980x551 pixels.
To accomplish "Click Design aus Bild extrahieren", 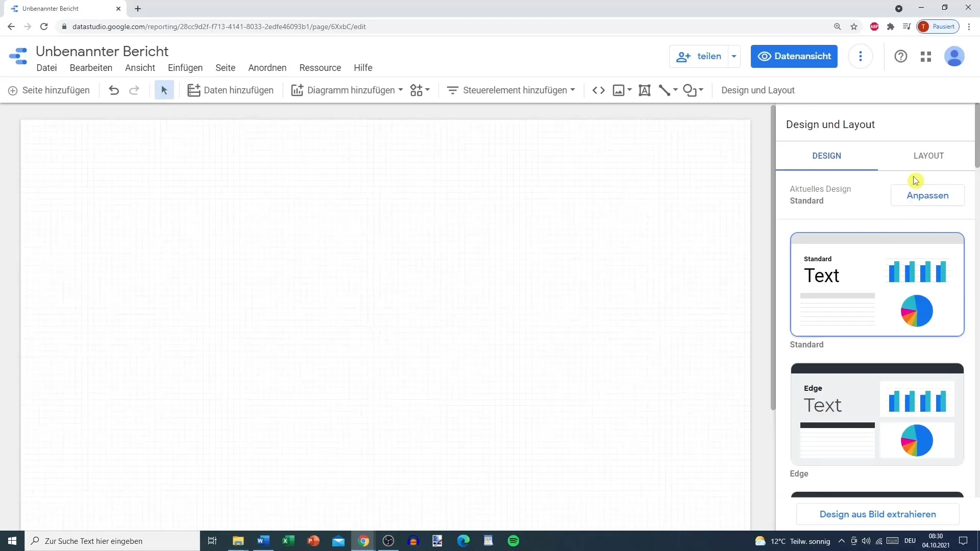I will [877, 514].
